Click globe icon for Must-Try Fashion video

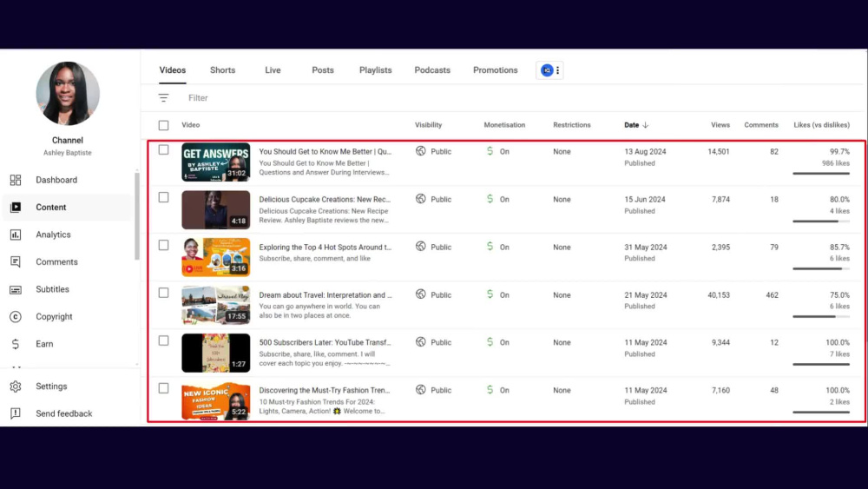coord(421,390)
